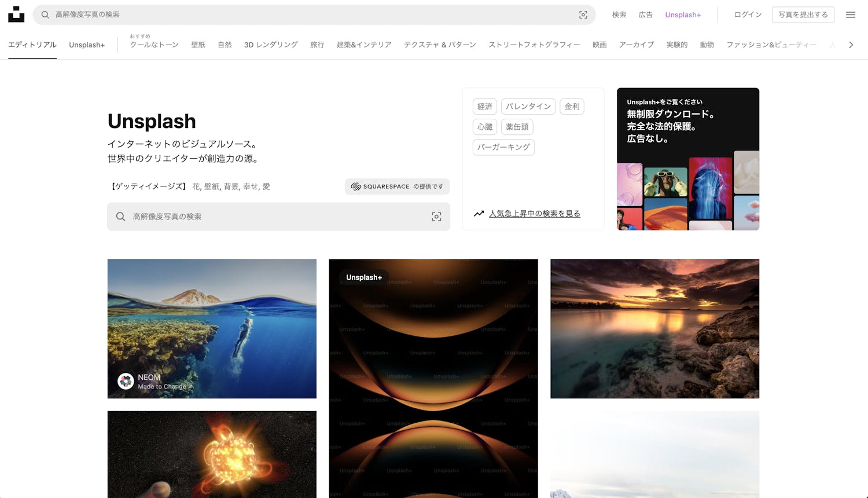
Task: Click the NEOM sponsor avatar icon
Action: click(x=126, y=381)
